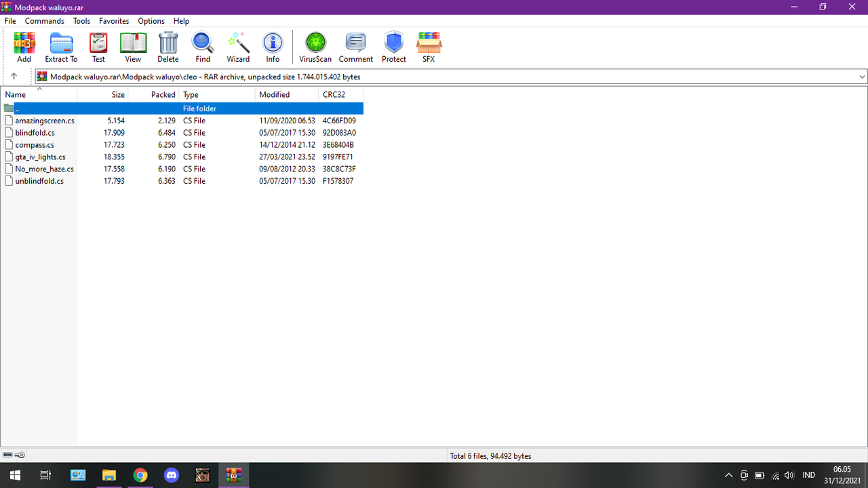Show hidden system tray icons chevron
The width and height of the screenshot is (868, 488).
point(729,475)
